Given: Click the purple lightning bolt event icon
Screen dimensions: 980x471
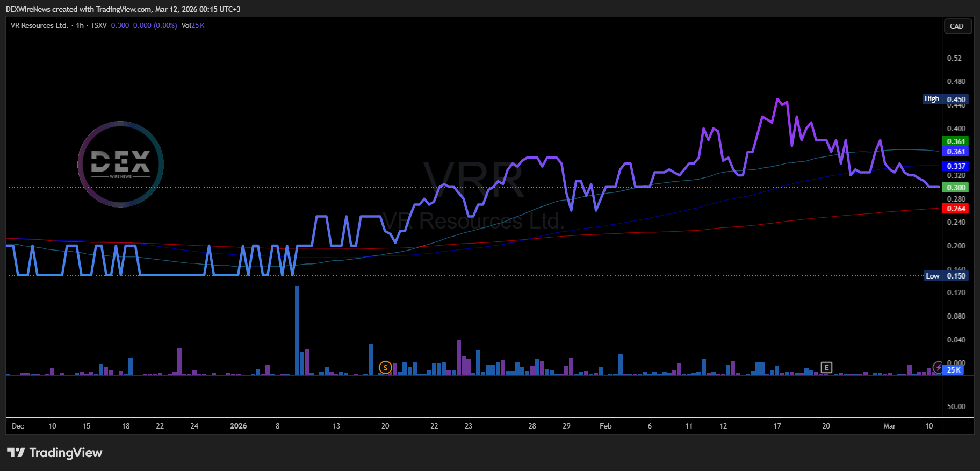Looking at the screenshot, I should pos(938,368).
